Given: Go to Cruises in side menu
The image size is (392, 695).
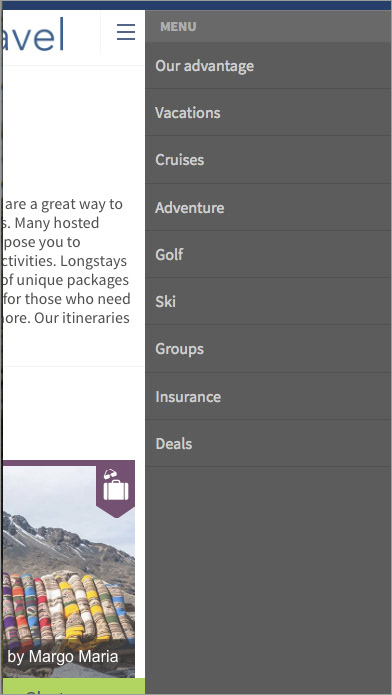Looking at the screenshot, I should point(269,160).
